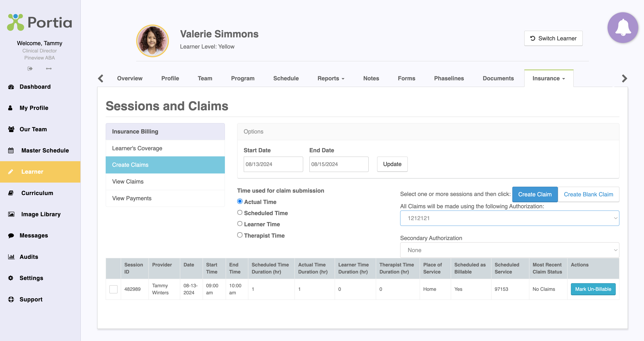Click the Create Claim button
Screen dimensions: 644x341
point(534,194)
